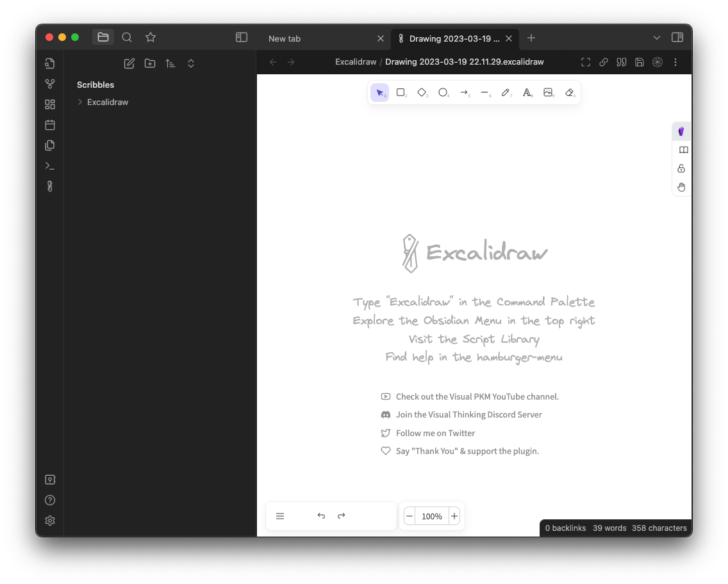Open the three-dot more options menu
Image resolution: width=728 pixels, height=584 pixels.
(675, 62)
